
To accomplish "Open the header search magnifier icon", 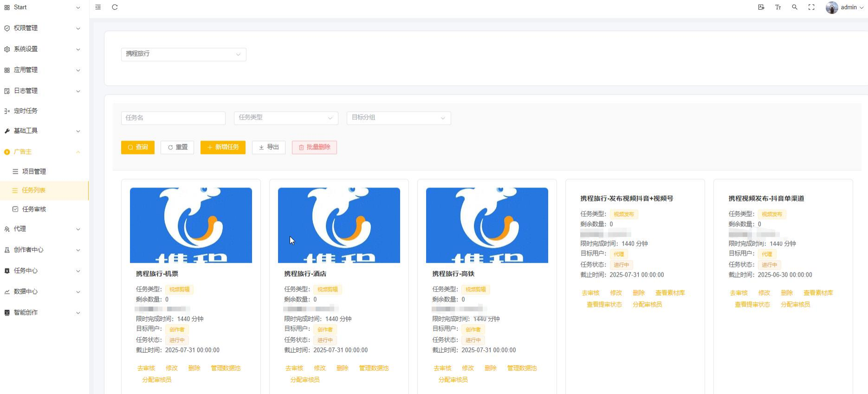I will point(795,7).
